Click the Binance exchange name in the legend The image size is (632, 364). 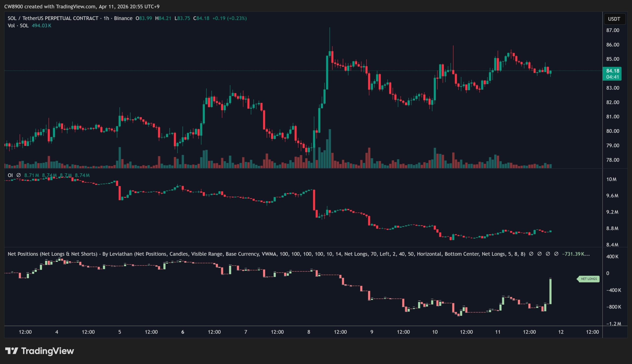(x=123, y=18)
